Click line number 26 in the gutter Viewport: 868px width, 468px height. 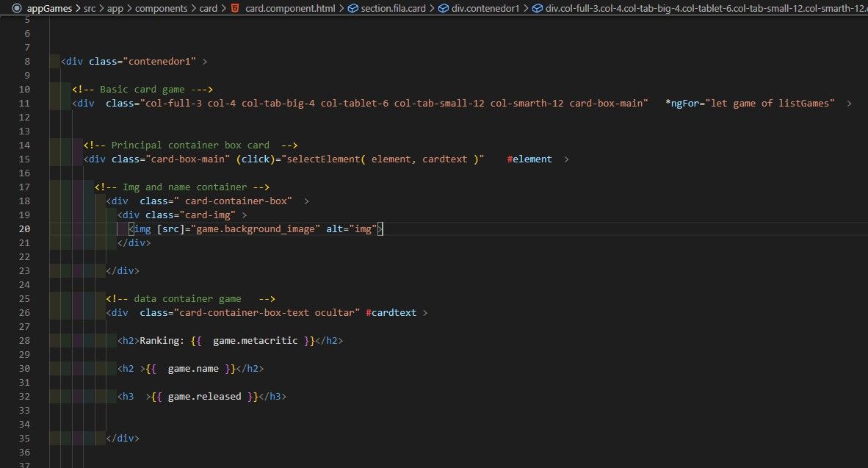[x=24, y=312]
